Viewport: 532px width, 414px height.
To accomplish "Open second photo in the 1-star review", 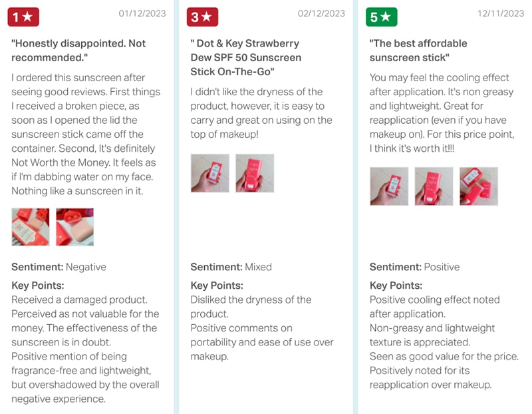I will click(x=74, y=227).
